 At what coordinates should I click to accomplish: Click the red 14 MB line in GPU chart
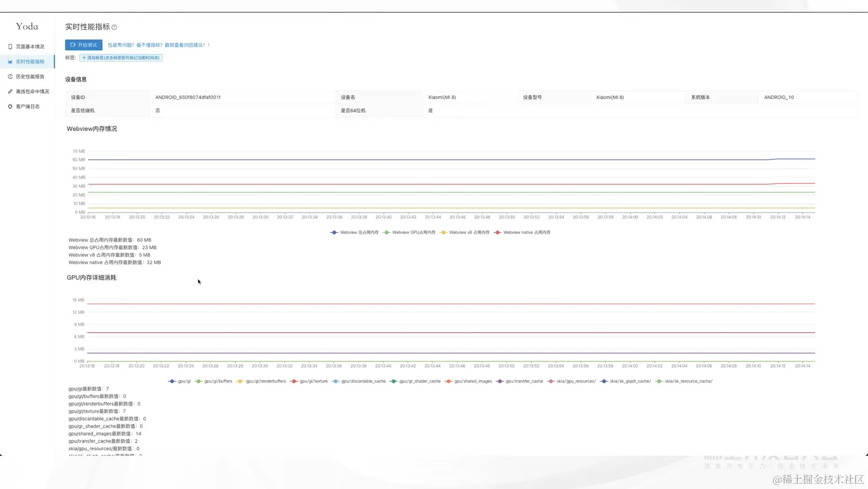[x=451, y=303]
